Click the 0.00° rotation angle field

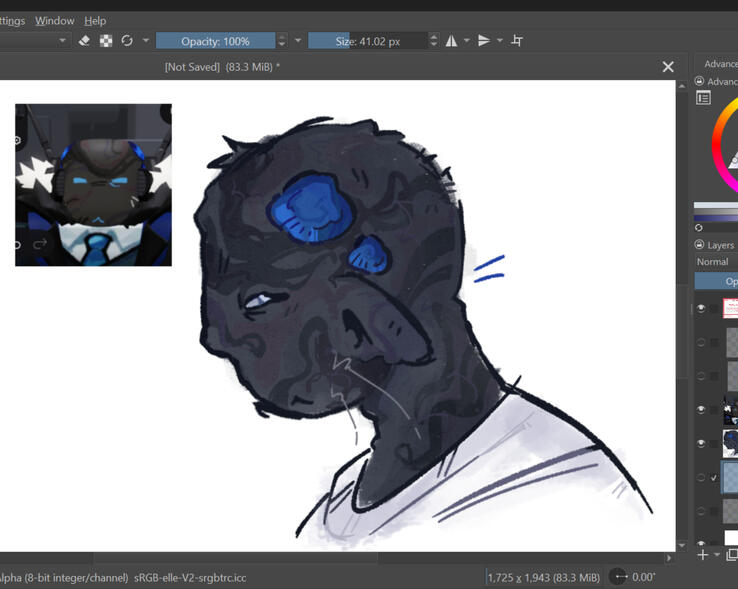643,577
